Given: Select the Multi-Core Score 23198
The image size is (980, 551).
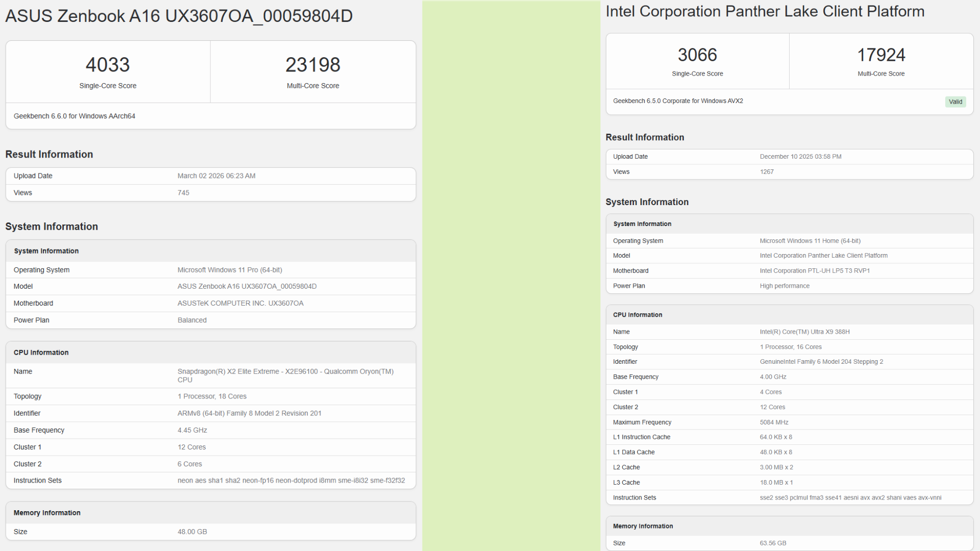Looking at the screenshot, I should [313, 64].
